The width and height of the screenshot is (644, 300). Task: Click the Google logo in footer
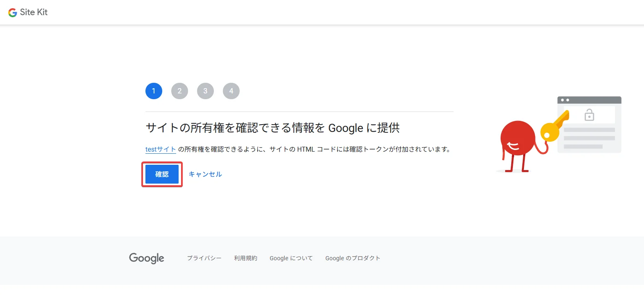147,258
